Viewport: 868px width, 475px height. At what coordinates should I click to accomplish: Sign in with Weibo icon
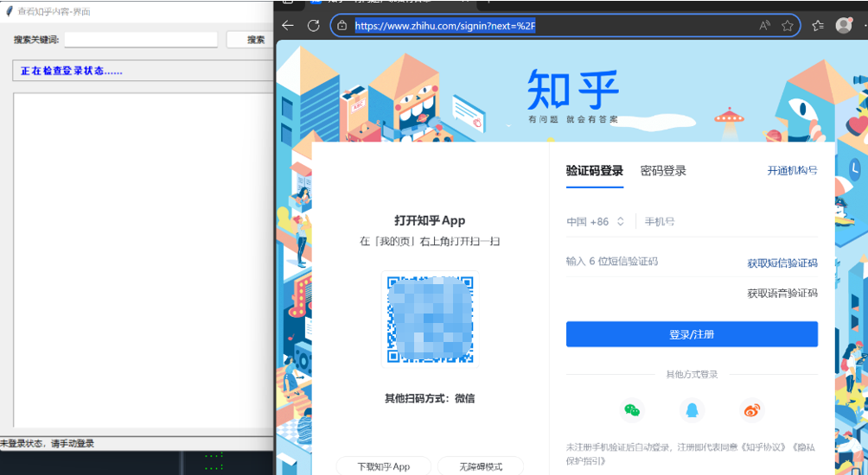click(752, 410)
